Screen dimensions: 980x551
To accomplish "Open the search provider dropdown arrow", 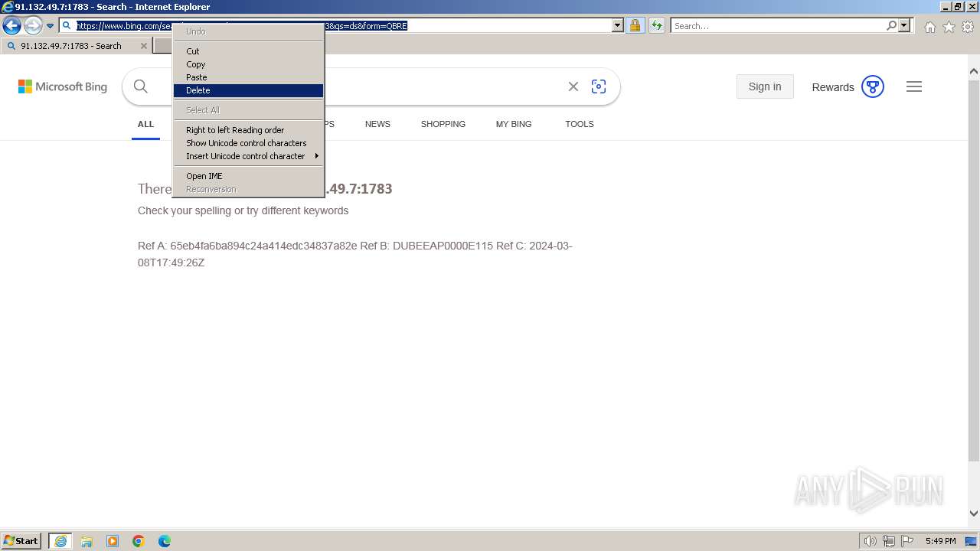I will coord(904,25).
